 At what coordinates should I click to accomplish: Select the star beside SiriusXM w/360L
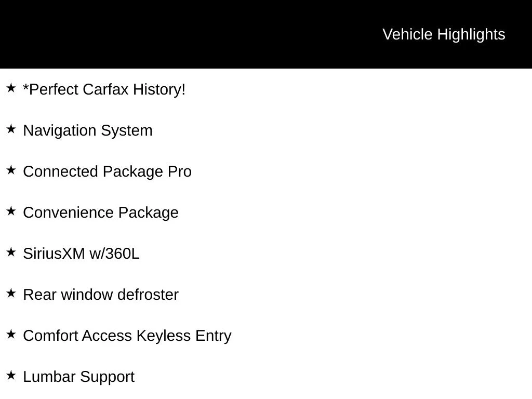point(11,252)
